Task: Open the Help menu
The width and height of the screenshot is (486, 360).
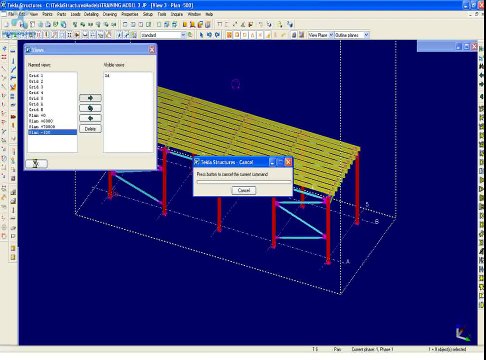Action: point(209,14)
